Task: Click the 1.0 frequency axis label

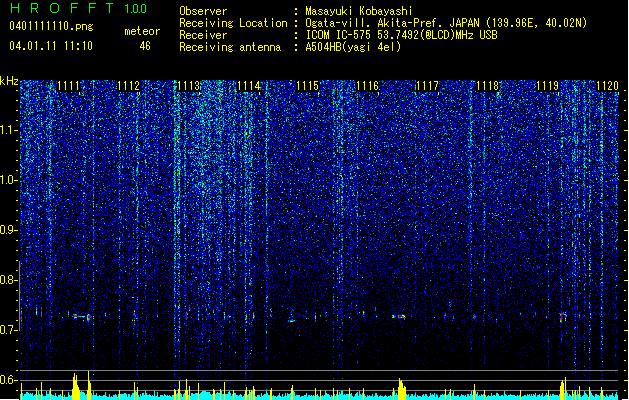Action: click(9, 180)
